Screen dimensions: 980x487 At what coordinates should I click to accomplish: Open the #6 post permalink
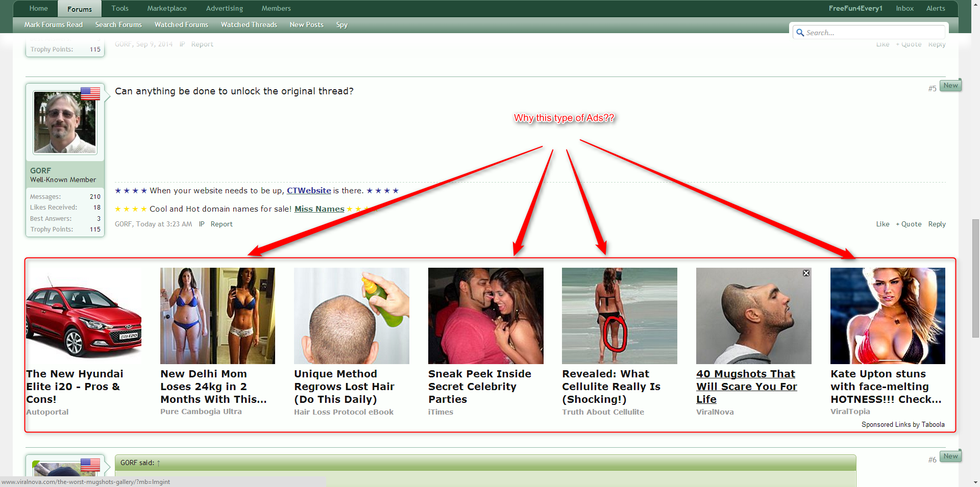click(932, 460)
